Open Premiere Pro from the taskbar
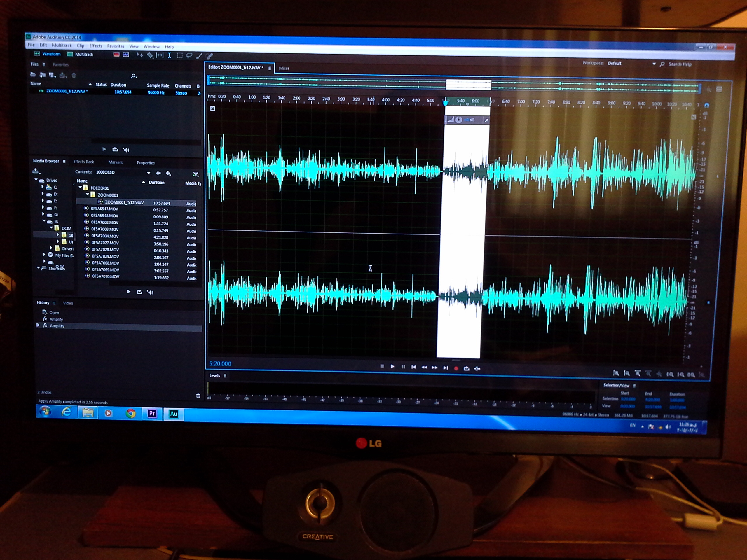The image size is (747, 560). [x=152, y=413]
